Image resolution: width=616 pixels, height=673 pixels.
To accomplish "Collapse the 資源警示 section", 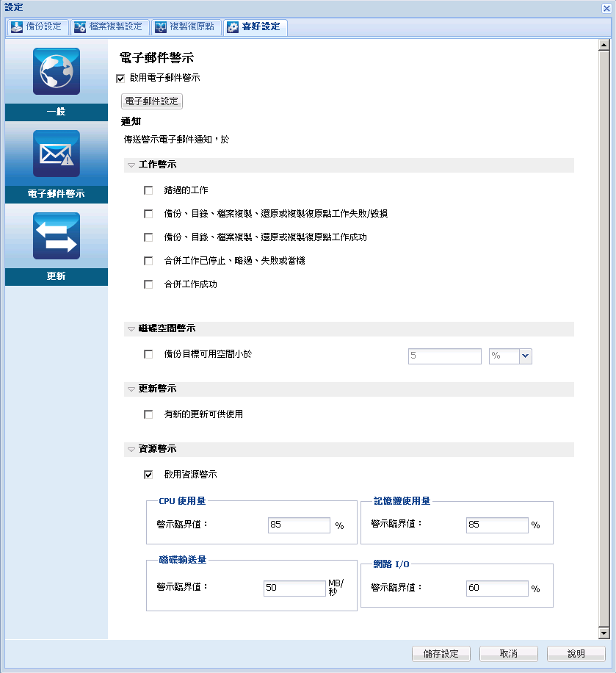I will (131, 450).
